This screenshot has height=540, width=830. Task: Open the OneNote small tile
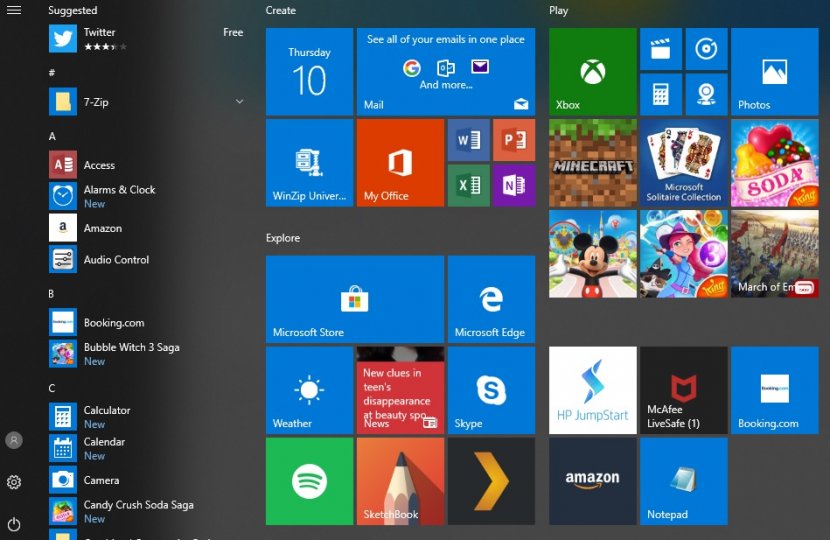[513, 185]
